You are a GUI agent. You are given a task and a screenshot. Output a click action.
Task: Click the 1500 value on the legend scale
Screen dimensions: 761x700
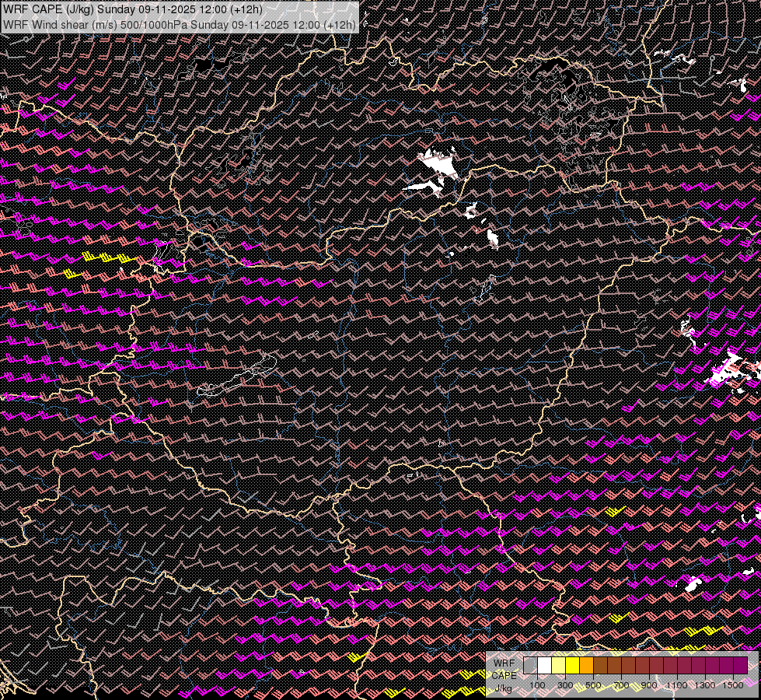pos(733,685)
